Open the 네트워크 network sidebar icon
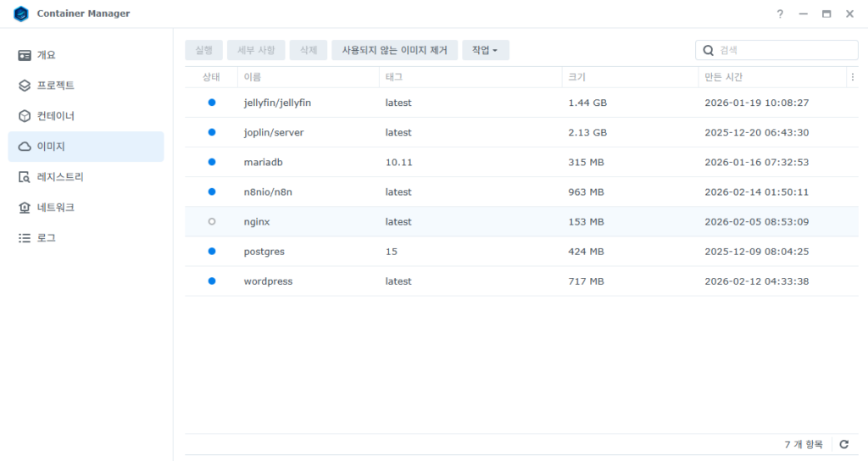This screenshot has height=461, width=868. point(25,208)
